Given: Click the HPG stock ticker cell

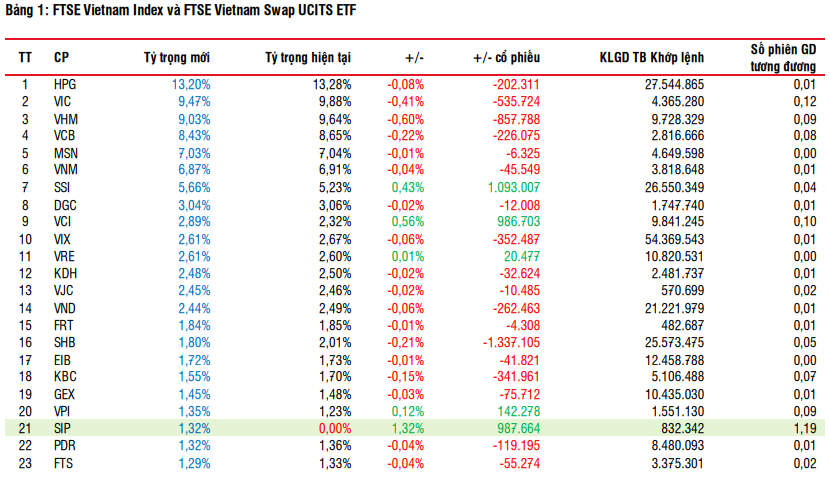Looking at the screenshot, I should (65, 85).
